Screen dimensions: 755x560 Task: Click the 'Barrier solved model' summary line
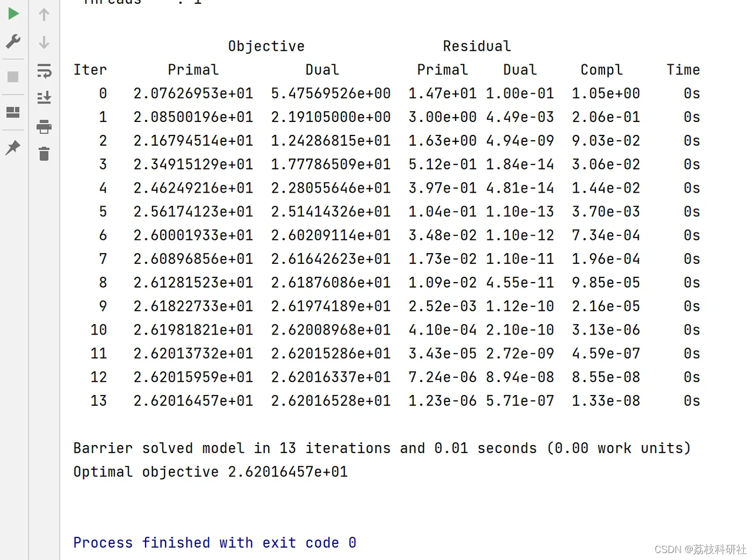pyautogui.click(x=382, y=448)
